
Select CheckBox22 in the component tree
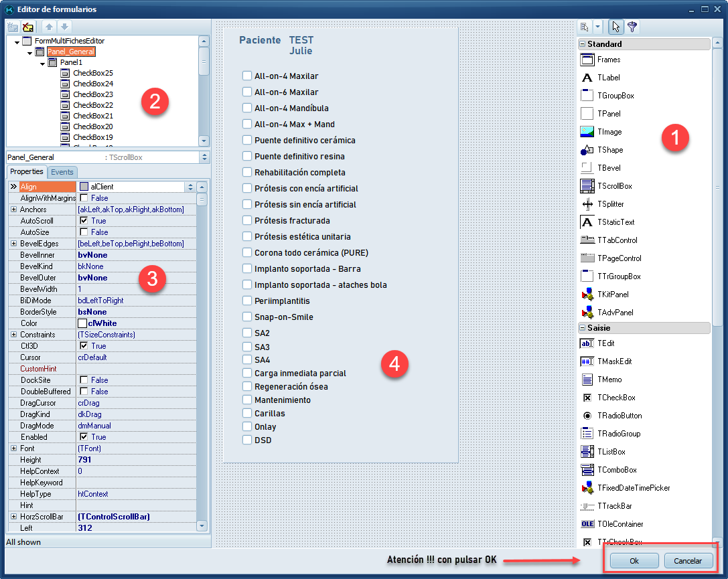tap(92, 105)
